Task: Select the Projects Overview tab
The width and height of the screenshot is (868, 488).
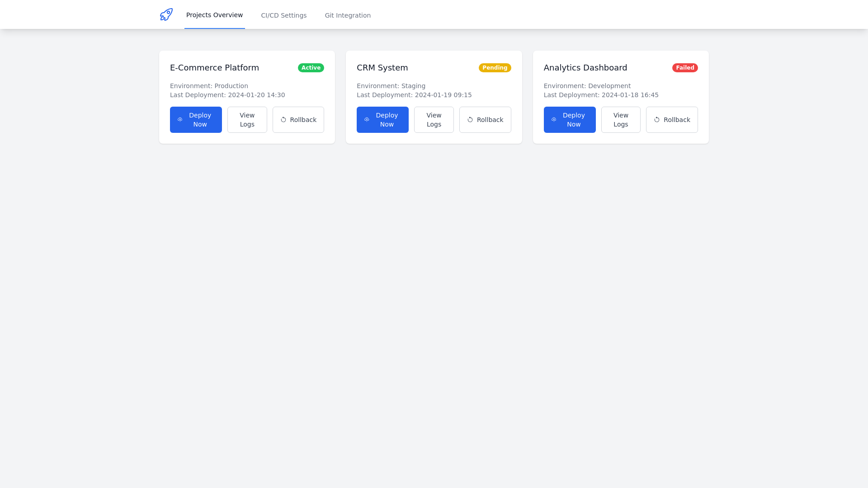Action: click(x=214, y=15)
